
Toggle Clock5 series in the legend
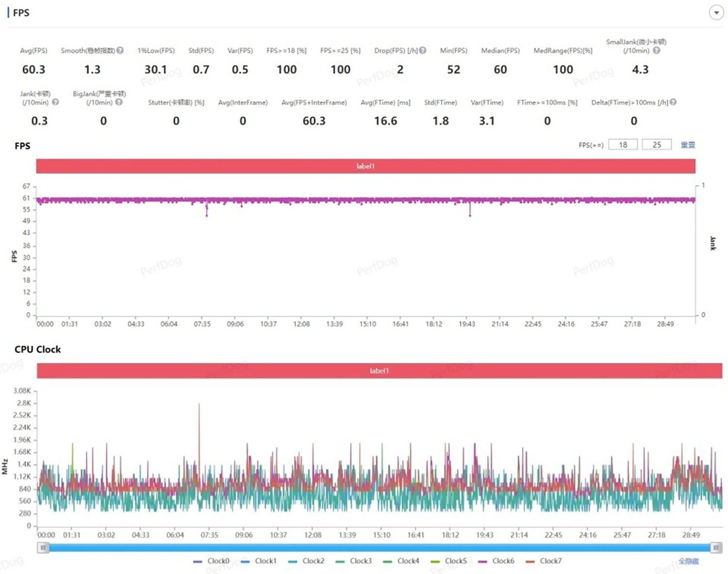click(448, 561)
